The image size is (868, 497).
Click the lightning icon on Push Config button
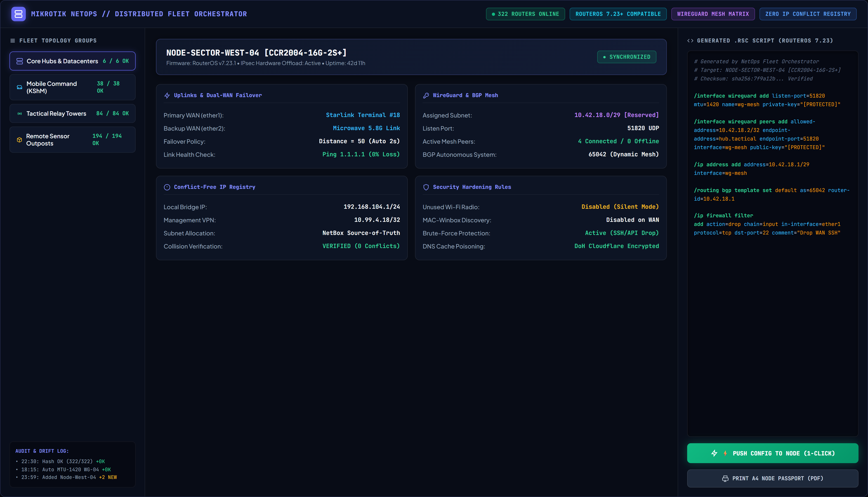(x=714, y=453)
